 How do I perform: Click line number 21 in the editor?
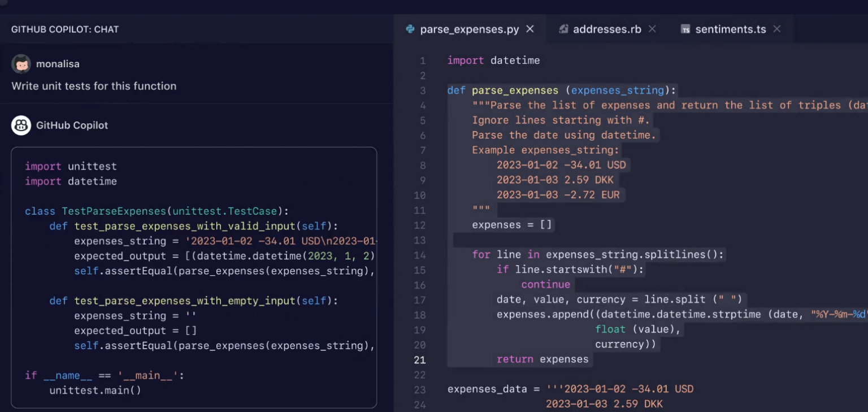[x=419, y=359]
